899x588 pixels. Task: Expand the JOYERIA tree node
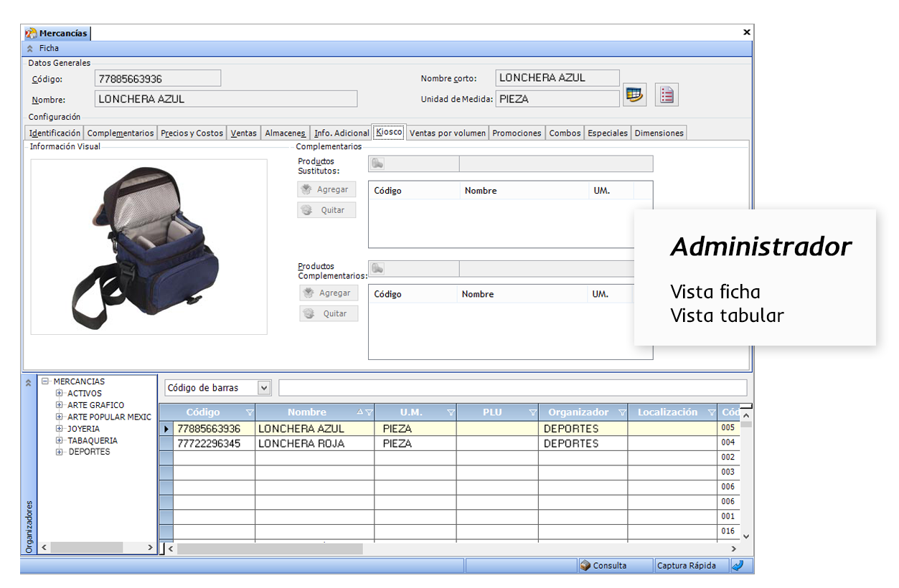pos(60,429)
